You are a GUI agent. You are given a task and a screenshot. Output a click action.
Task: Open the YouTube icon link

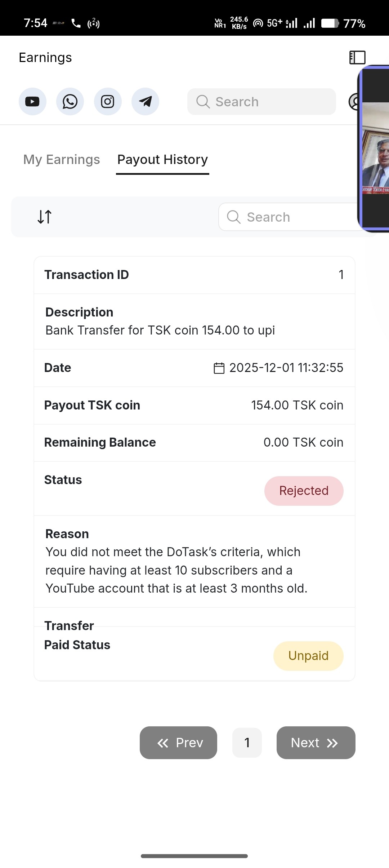[32, 102]
